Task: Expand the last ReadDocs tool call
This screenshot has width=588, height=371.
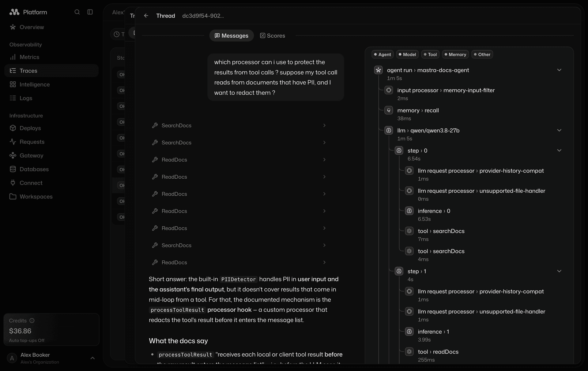Action: pos(239,263)
